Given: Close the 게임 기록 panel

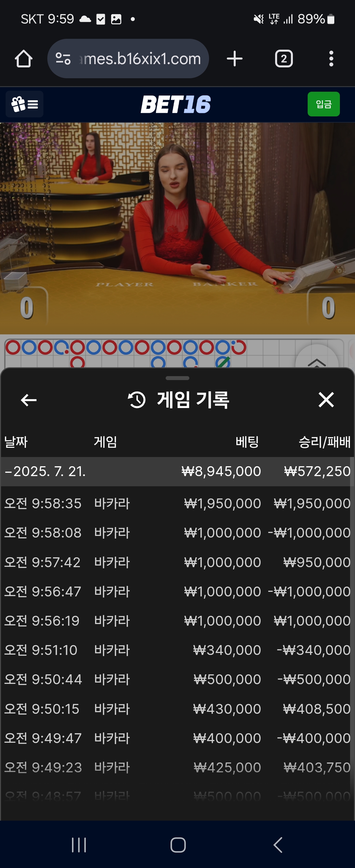Looking at the screenshot, I should click(x=326, y=399).
